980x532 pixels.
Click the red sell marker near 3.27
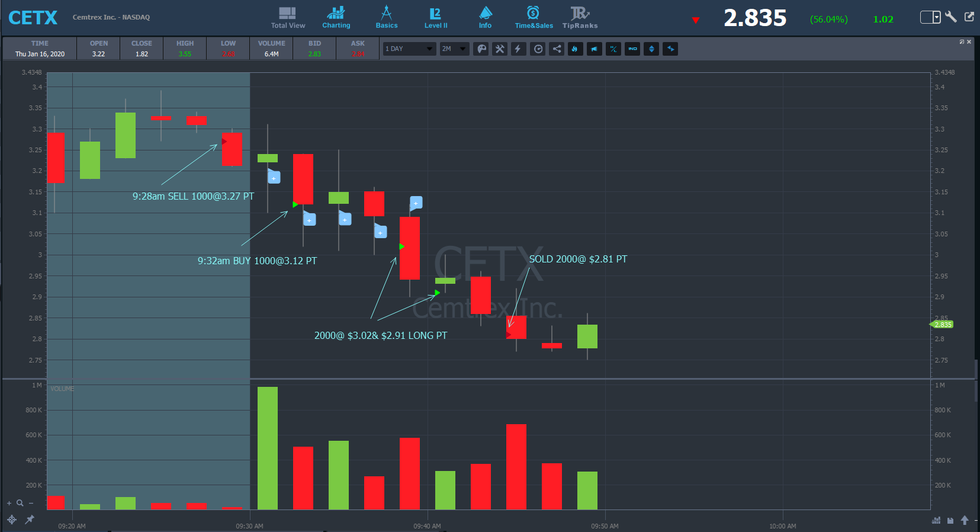tap(224, 141)
